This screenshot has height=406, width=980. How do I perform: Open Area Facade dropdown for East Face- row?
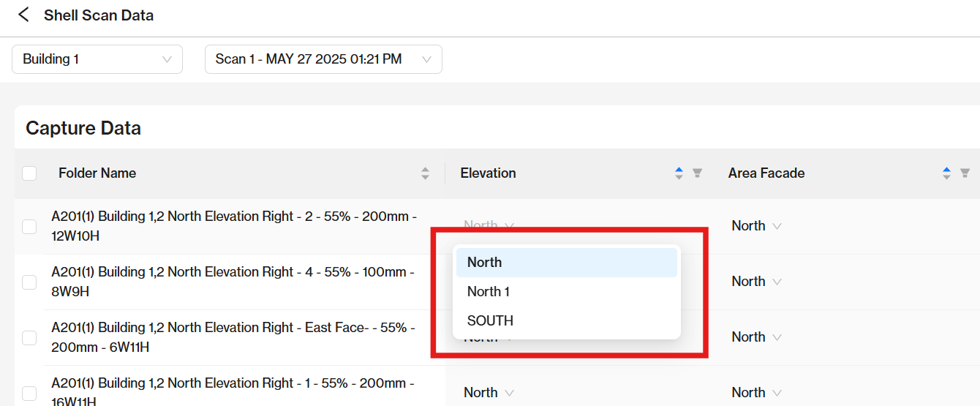coord(756,337)
